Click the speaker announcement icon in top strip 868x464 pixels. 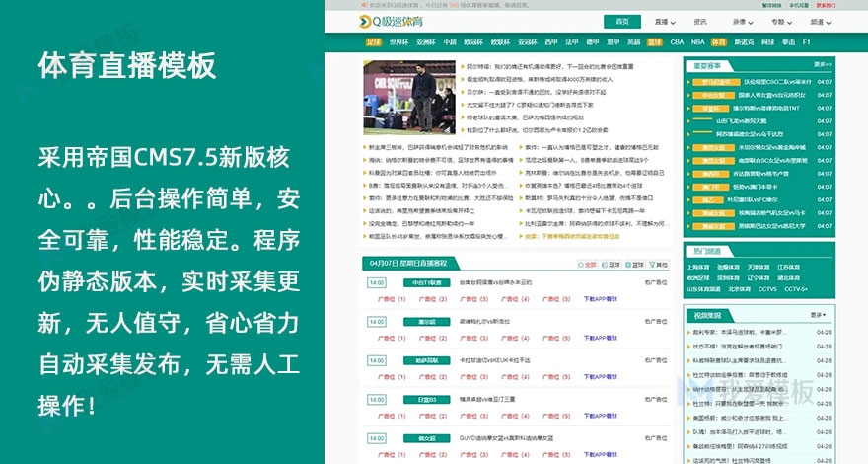coord(364,5)
